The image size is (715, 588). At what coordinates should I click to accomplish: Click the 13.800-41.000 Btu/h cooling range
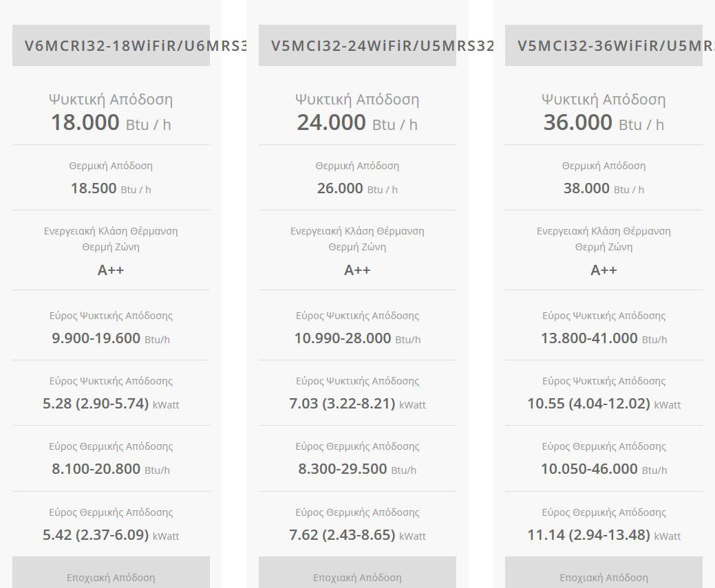[x=604, y=338]
